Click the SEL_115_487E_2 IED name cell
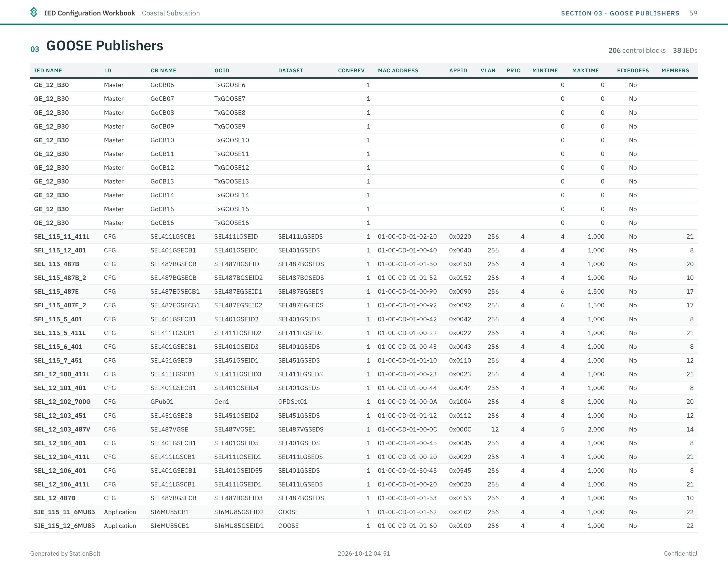 click(x=60, y=305)
